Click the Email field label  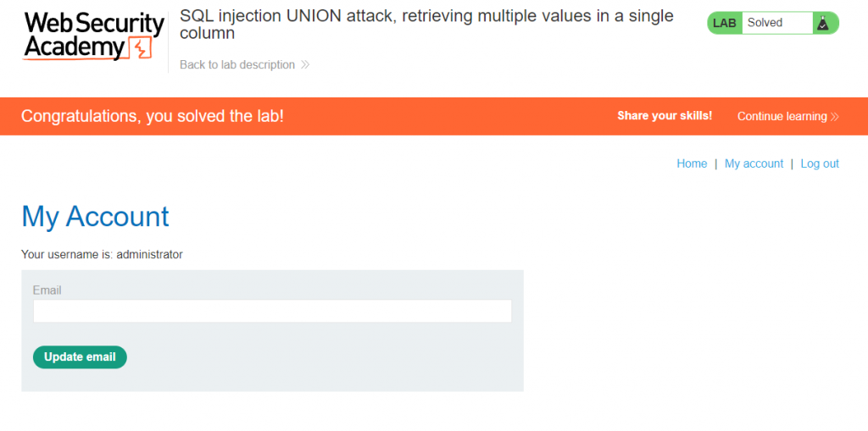coord(47,290)
